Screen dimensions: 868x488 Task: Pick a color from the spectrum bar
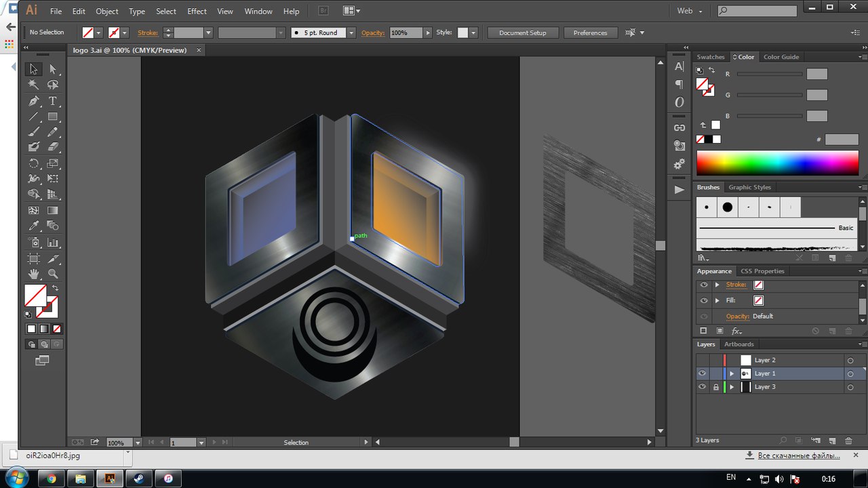[x=777, y=163]
